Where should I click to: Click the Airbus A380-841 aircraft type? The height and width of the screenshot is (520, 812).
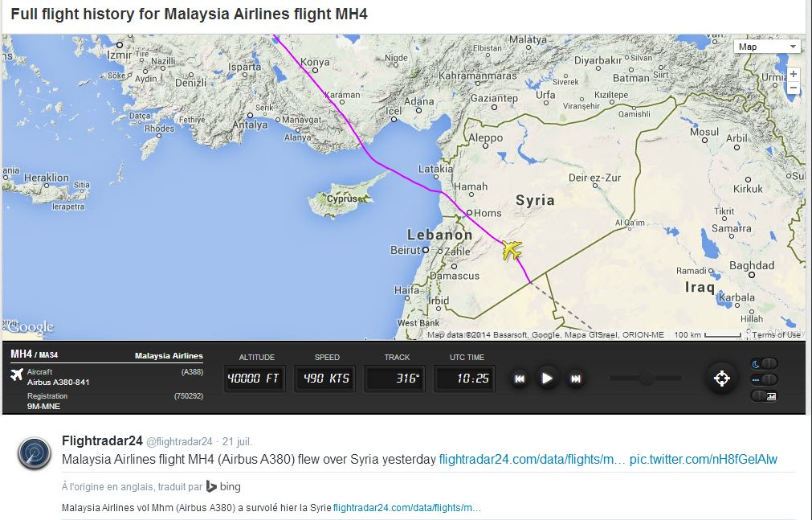click(x=59, y=382)
